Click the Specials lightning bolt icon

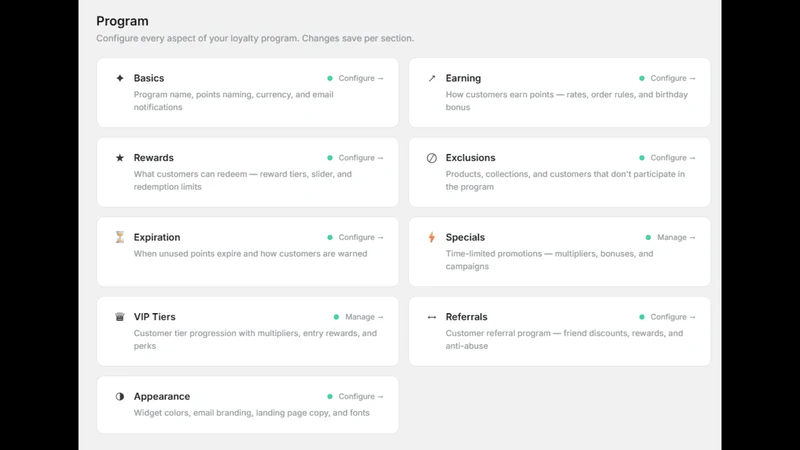tap(432, 237)
